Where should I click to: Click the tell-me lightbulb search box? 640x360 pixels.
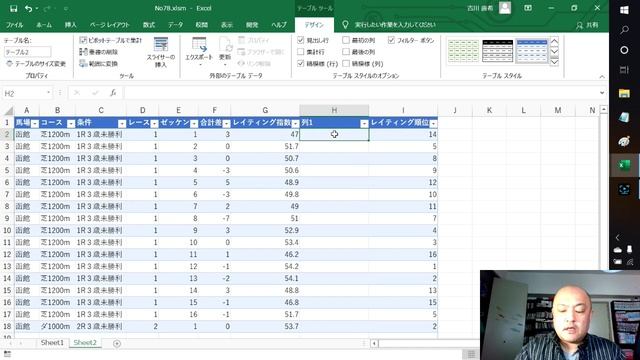coord(389,25)
